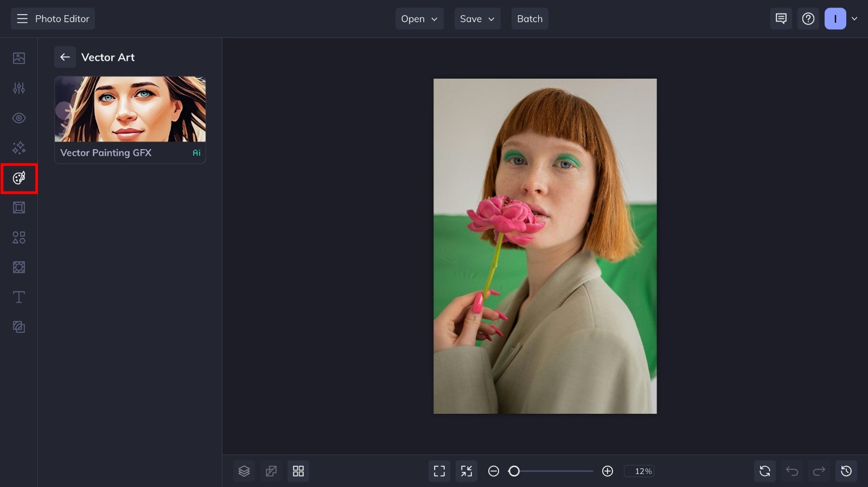This screenshot has width=868, height=487.
Task: Select the Effects sparkles sidebar icon
Action: (x=19, y=148)
